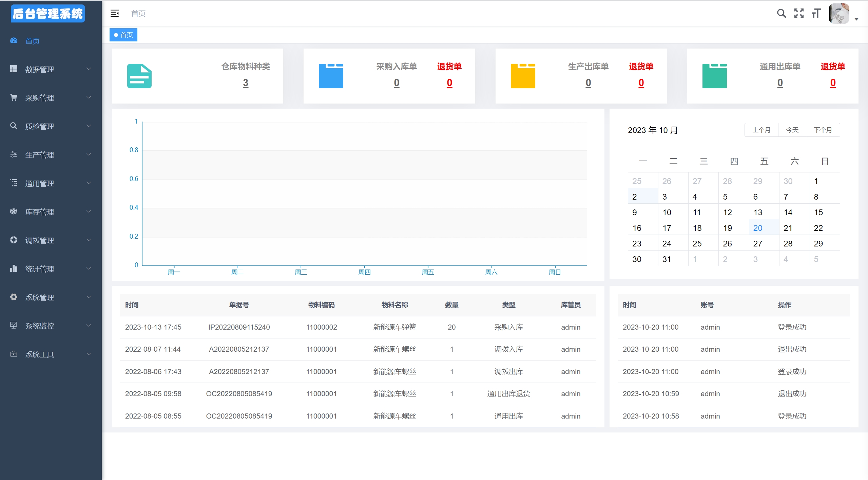Collapse the sidebar with hamburger icon
Image resolution: width=868 pixels, height=480 pixels.
[115, 13]
